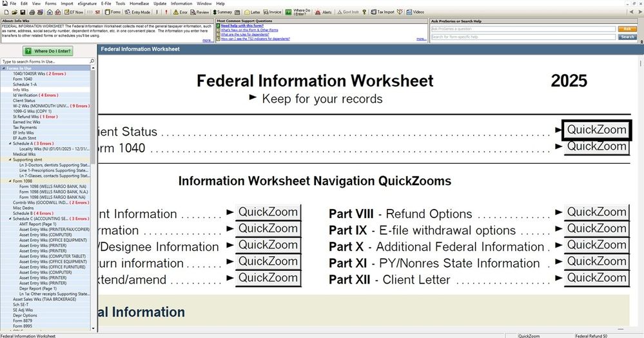The width and height of the screenshot is (644, 338).
Task: Run the Error check toolbar icon
Action: pyautogui.click(x=181, y=12)
